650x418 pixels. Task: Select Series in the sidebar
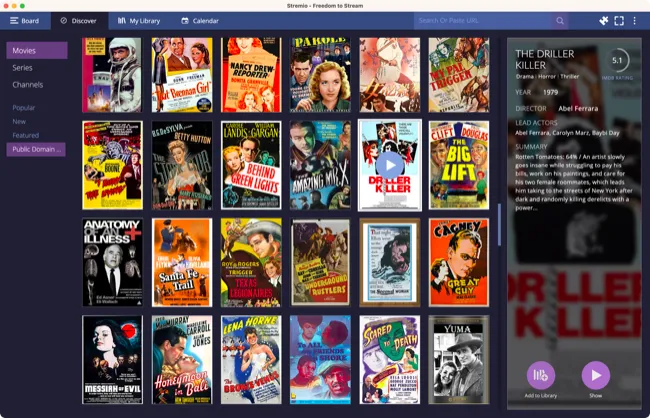coord(22,68)
